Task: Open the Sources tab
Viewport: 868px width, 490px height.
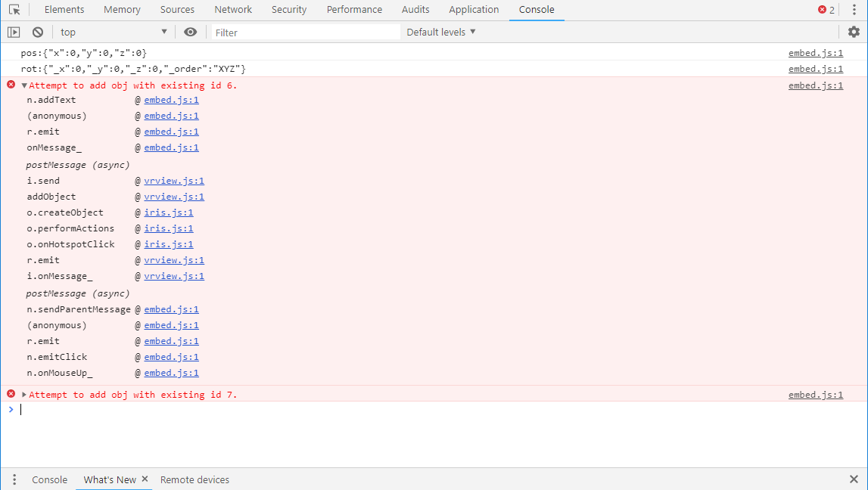Action: click(177, 10)
